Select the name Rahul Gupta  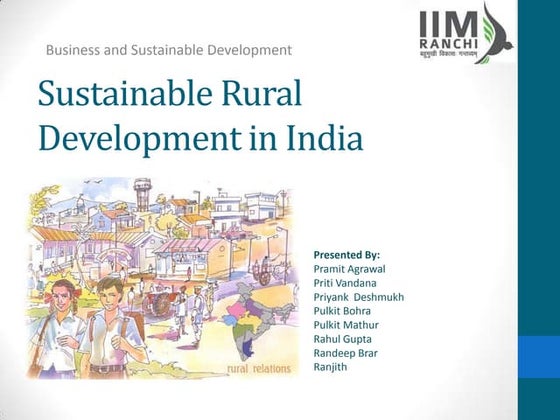click(342, 339)
